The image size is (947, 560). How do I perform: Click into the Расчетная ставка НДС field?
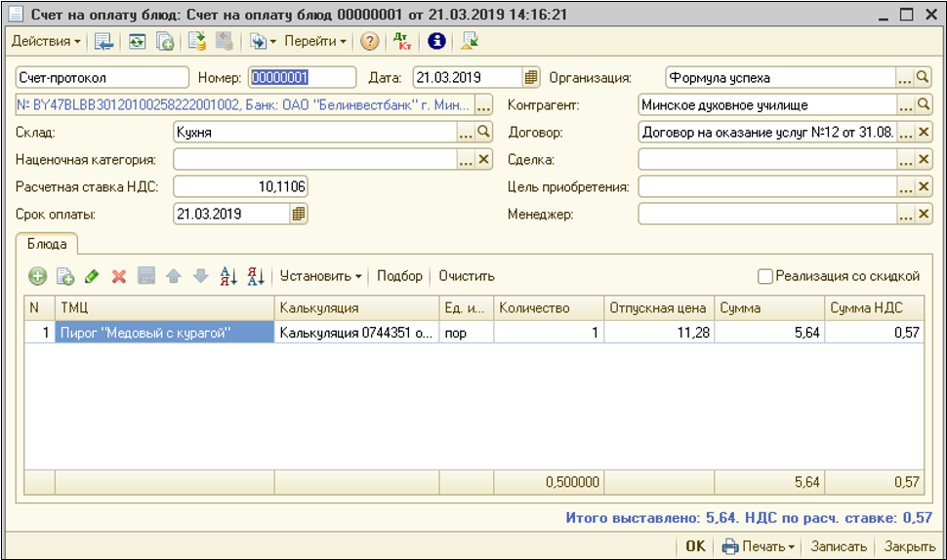coord(240,186)
